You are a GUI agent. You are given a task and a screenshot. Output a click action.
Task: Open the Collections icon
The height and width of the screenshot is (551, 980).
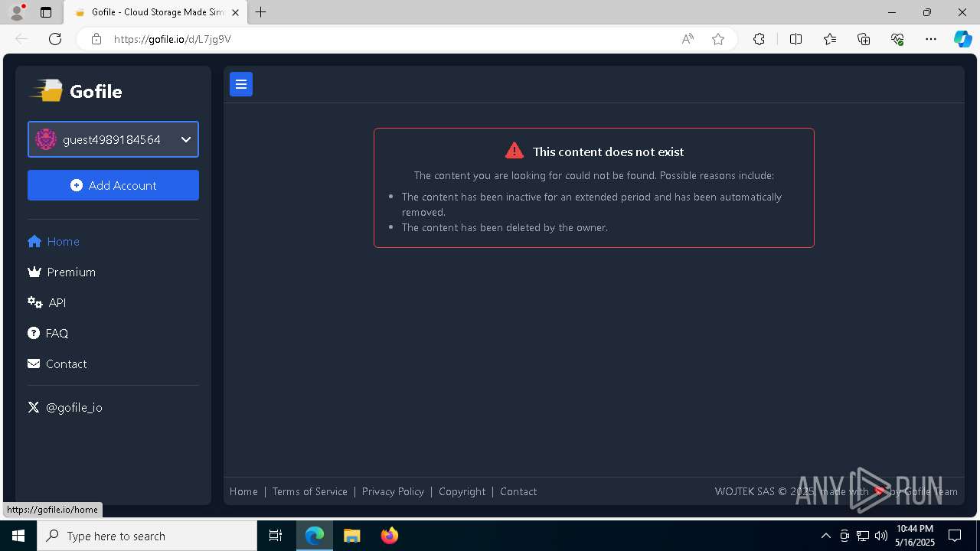(x=864, y=39)
